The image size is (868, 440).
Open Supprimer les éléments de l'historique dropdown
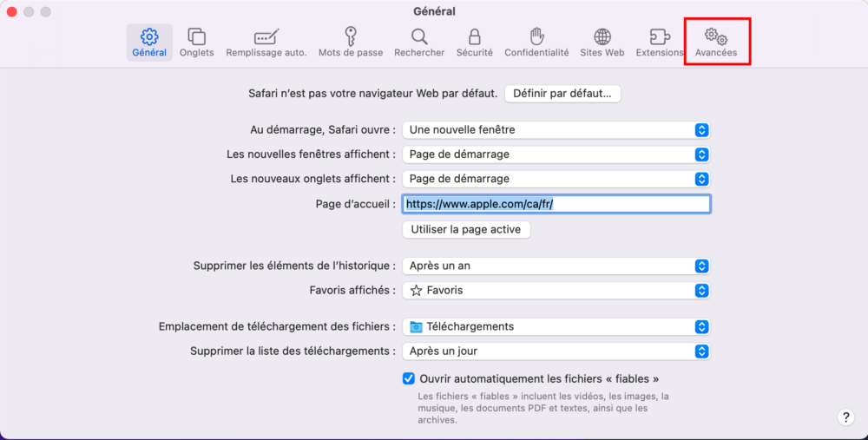(x=556, y=266)
